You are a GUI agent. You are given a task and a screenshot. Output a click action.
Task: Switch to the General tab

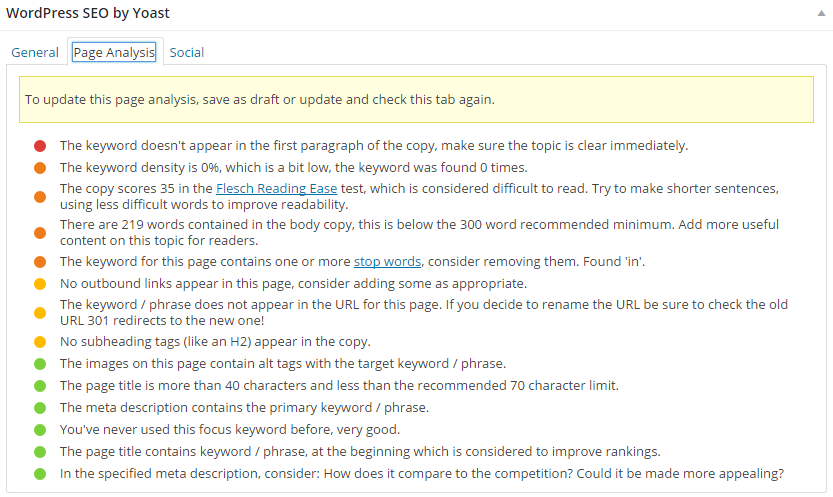pyautogui.click(x=35, y=53)
